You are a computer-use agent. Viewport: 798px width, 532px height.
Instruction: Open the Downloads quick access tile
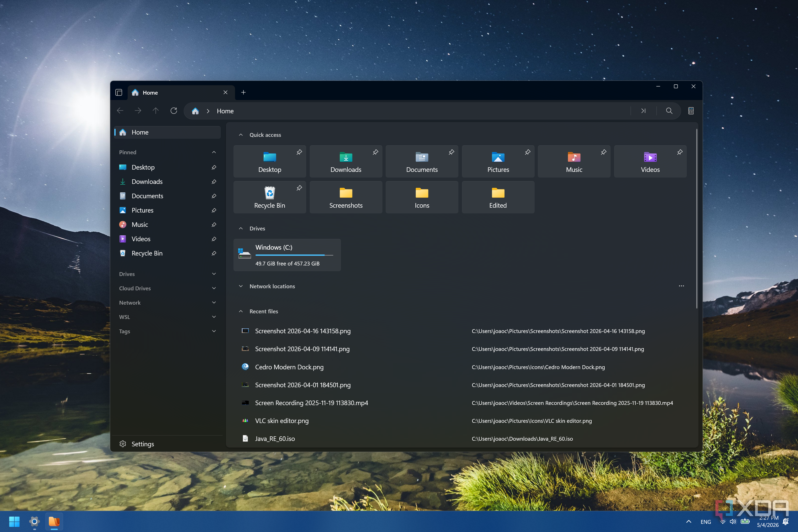click(346, 161)
